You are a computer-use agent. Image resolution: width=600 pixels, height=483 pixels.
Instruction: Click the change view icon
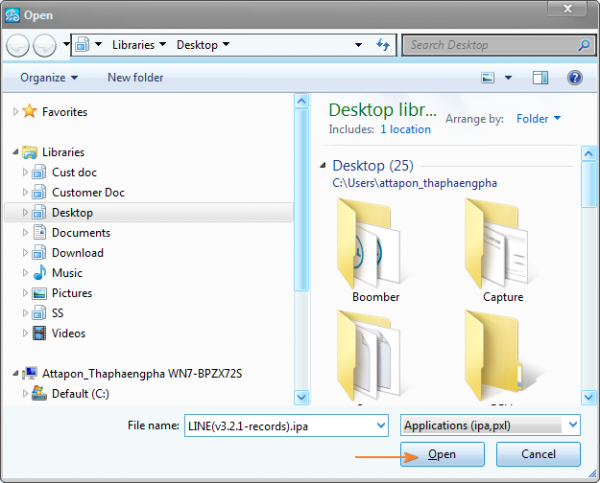click(x=489, y=77)
